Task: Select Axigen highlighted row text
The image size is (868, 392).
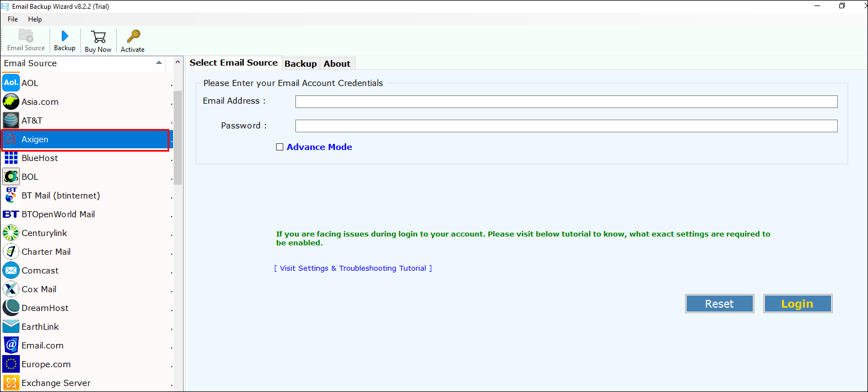Action: click(35, 139)
